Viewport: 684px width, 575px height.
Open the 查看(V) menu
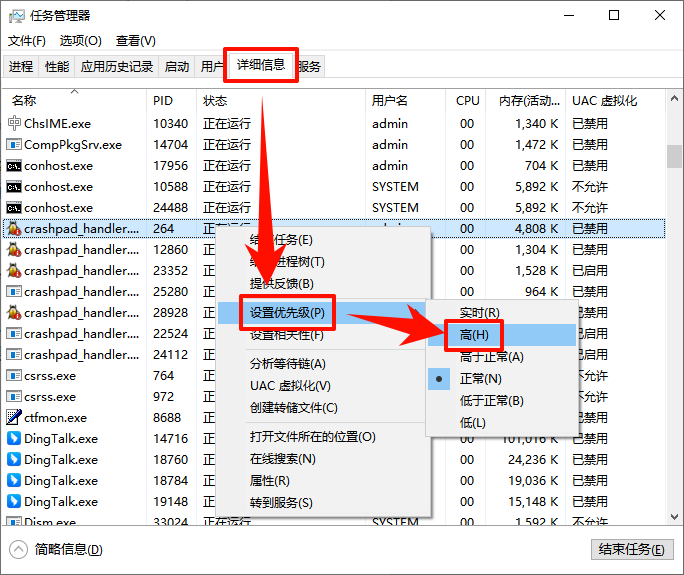(136, 41)
